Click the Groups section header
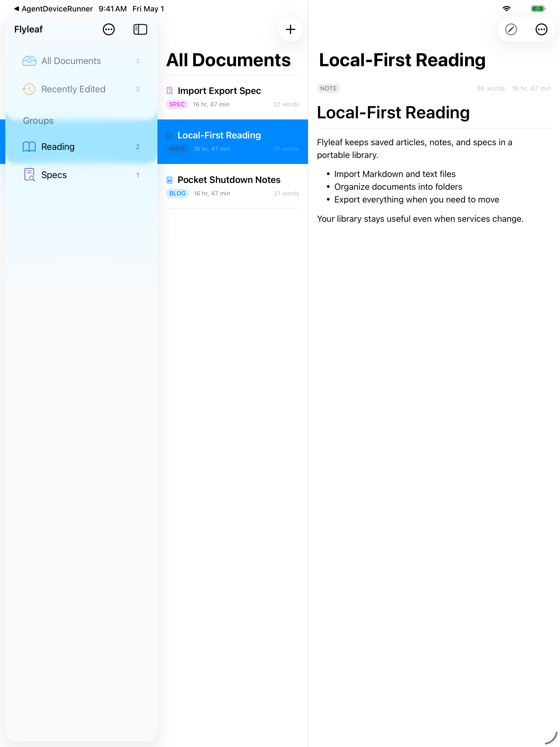Image resolution: width=560 pixels, height=747 pixels. point(38,121)
